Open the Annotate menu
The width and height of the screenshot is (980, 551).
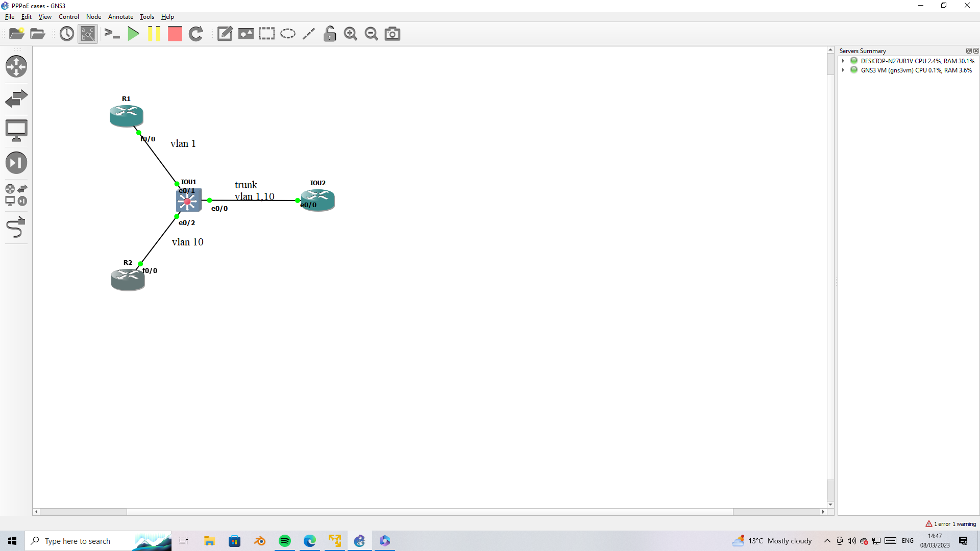point(120,16)
